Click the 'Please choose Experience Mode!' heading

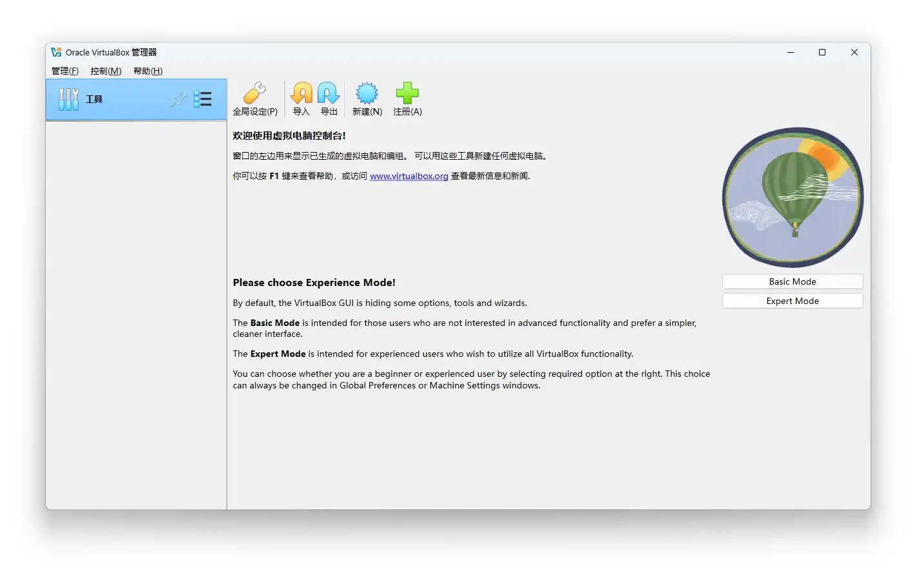(314, 283)
